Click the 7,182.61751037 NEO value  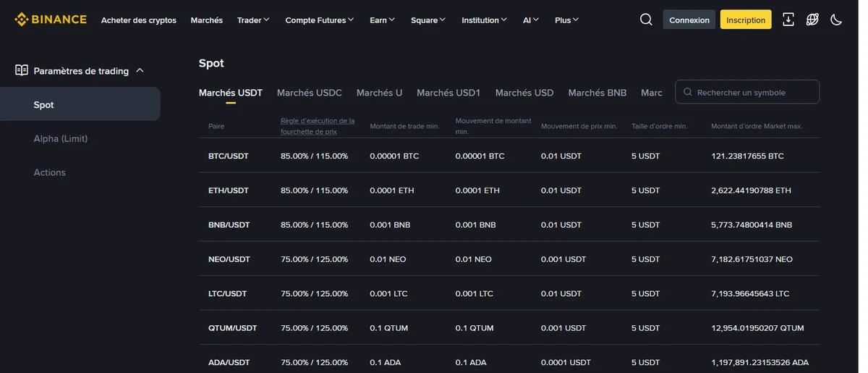752,259
